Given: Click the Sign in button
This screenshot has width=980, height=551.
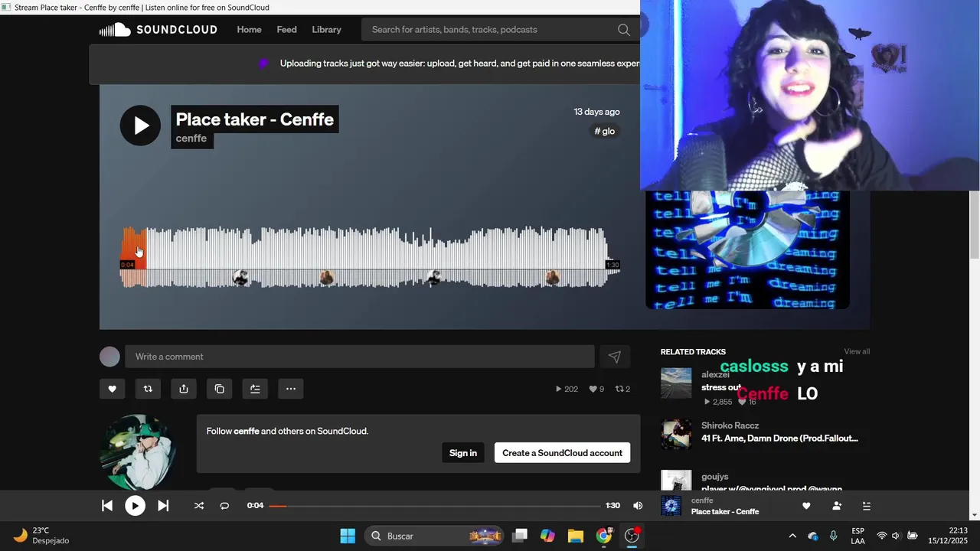Looking at the screenshot, I should 462,453.
